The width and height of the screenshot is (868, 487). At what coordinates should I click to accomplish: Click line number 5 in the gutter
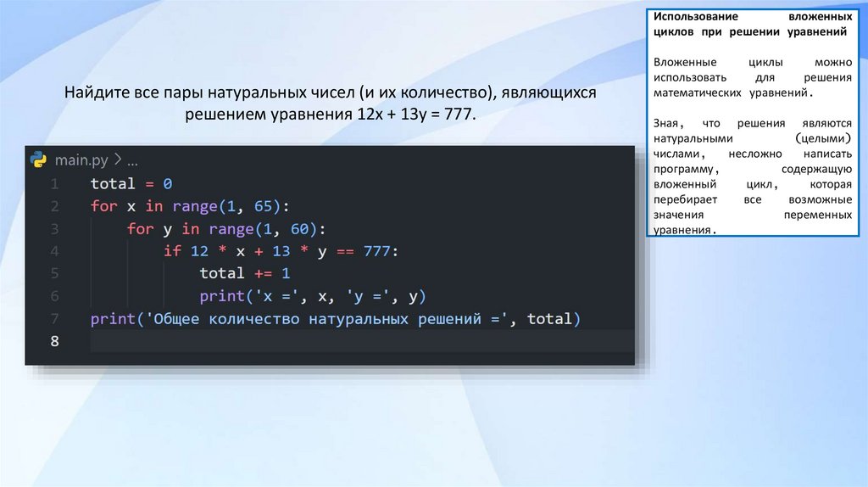54,274
